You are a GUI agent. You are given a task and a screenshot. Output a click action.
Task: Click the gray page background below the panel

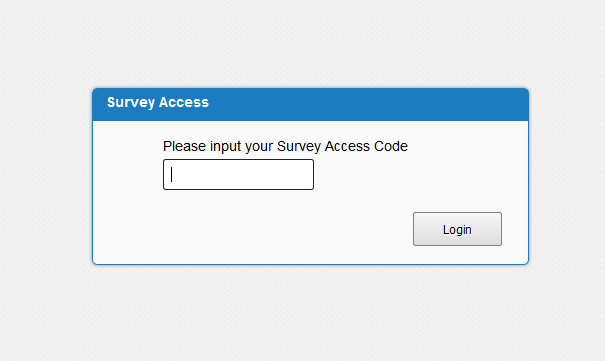click(x=302, y=313)
